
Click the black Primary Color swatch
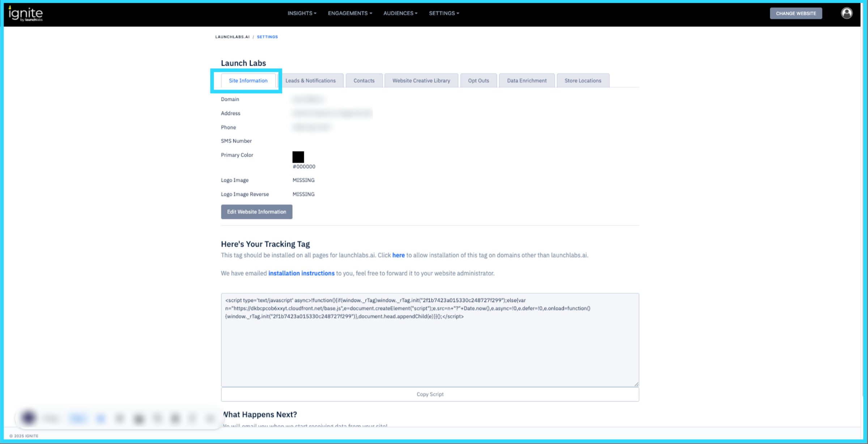click(x=298, y=157)
